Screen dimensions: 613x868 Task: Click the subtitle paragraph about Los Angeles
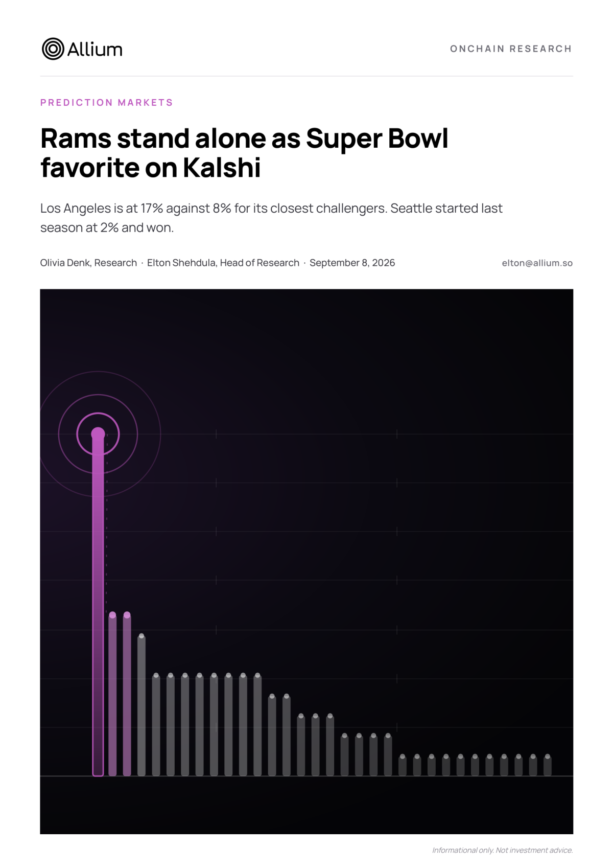point(271,218)
